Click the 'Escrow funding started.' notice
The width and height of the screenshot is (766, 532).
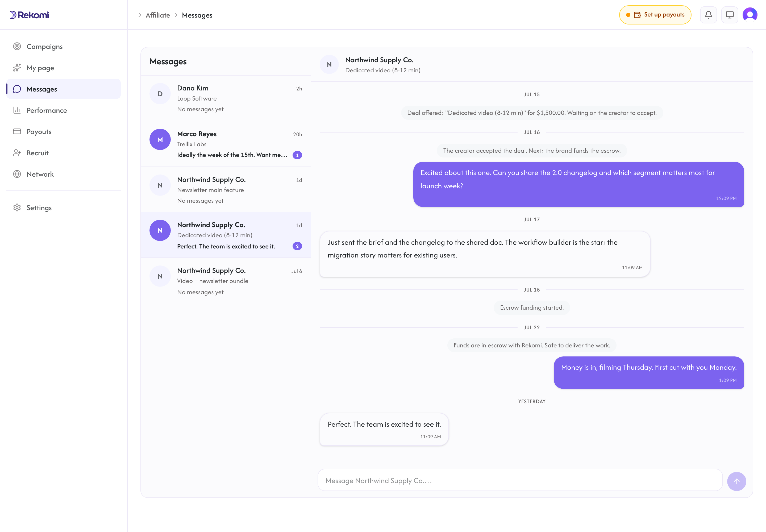pos(532,307)
